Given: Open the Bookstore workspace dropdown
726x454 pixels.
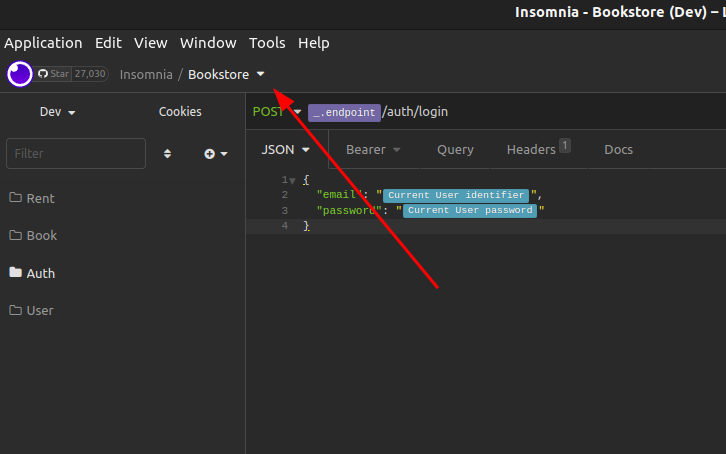Looking at the screenshot, I should tap(226, 75).
